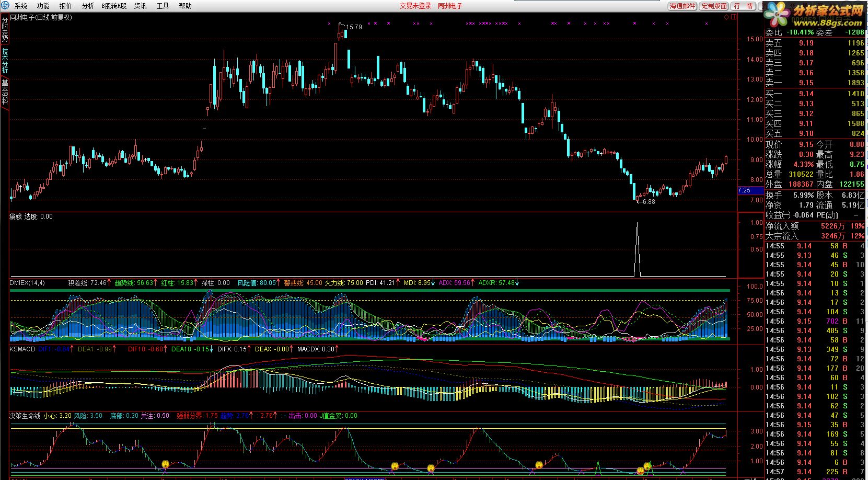868x480 pixels.
Task: Switch to the 技术分析 side tab
Action: point(5,61)
